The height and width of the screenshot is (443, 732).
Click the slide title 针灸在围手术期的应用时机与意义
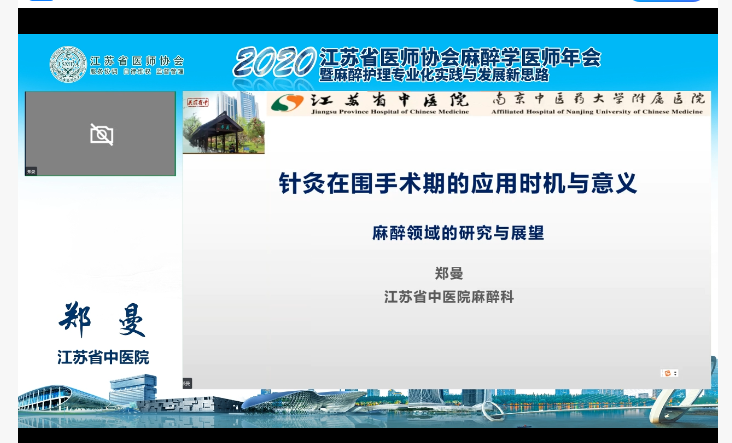(457, 184)
